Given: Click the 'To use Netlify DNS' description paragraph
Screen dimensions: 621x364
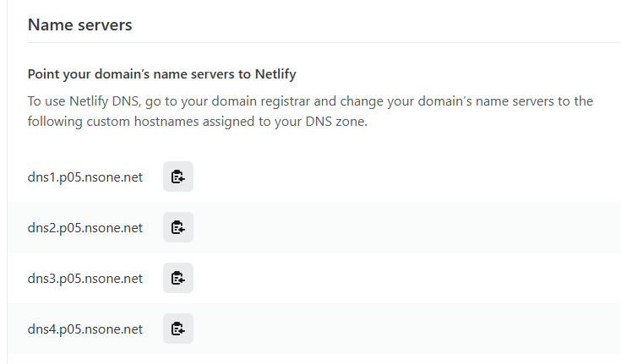Looking at the screenshot, I should pyautogui.click(x=310, y=111).
